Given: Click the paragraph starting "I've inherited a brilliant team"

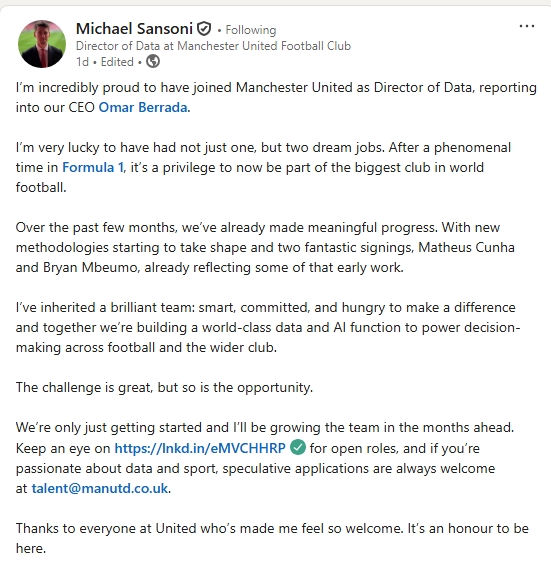Looking at the screenshot, I should coord(268,327).
